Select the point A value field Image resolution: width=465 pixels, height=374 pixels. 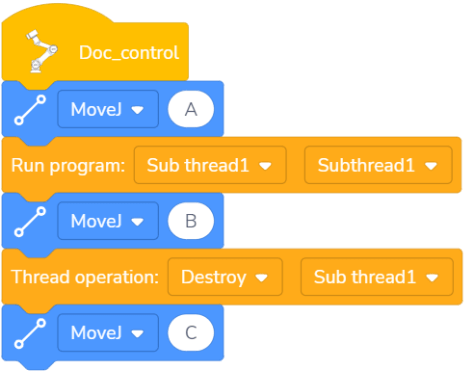point(191,109)
